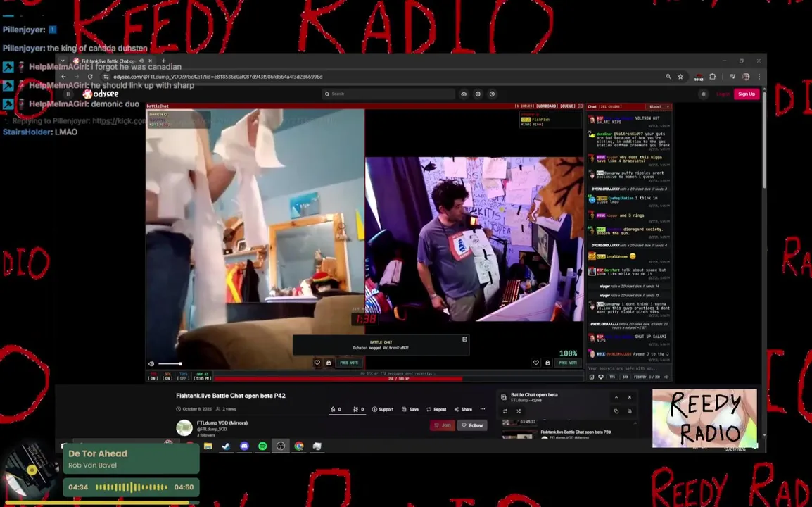Collapse the playlist with the up chevron
812x507 pixels.
(x=616, y=397)
